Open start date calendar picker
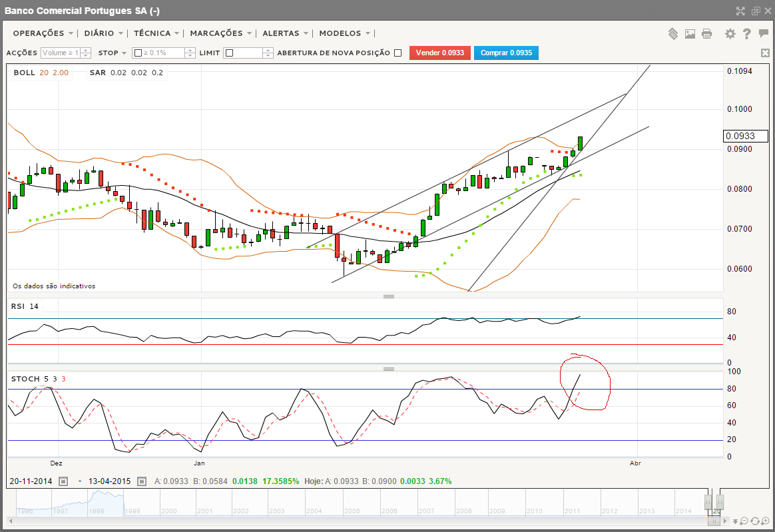 pyautogui.click(x=63, y=481)
